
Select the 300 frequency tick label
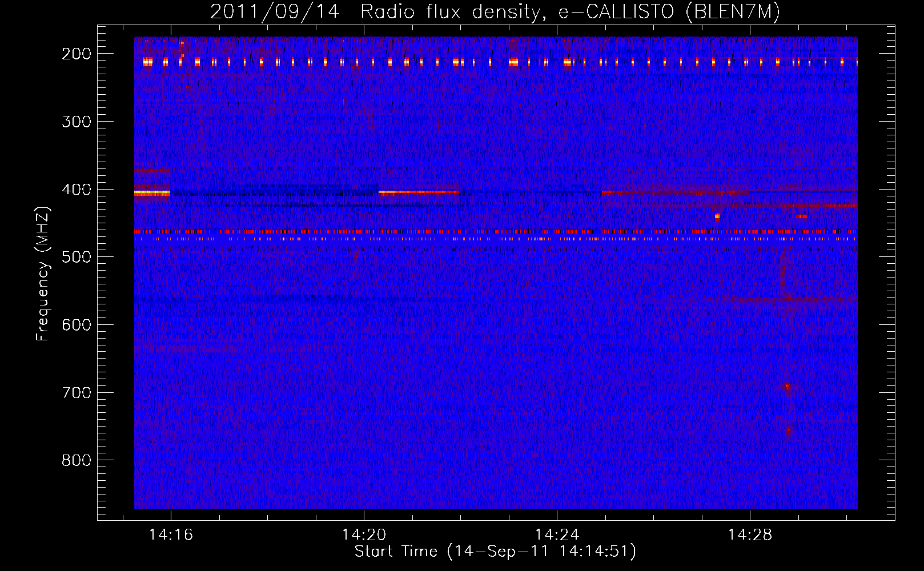coord(77,122)
